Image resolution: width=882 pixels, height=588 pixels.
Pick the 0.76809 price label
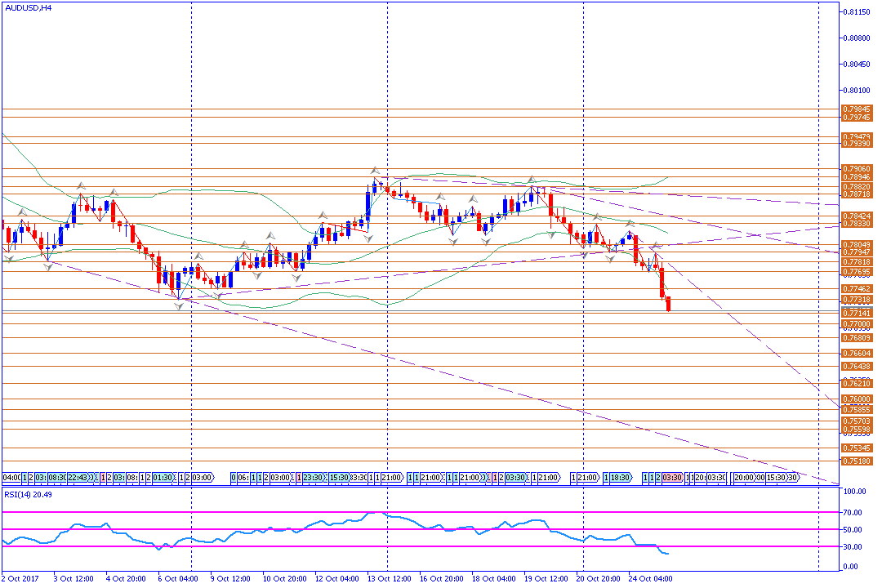coord(857,338)
